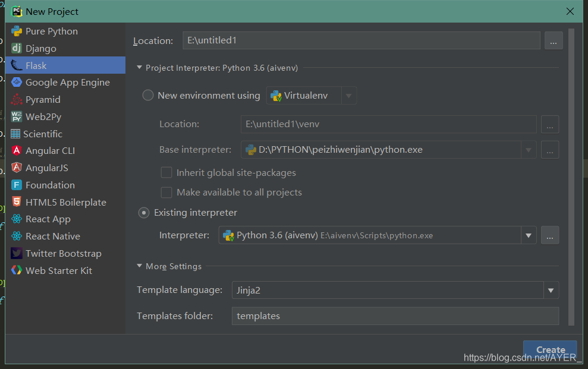Select the Google App Engine icon
This screenshot has height=369, width=588.
coord(17,82)
